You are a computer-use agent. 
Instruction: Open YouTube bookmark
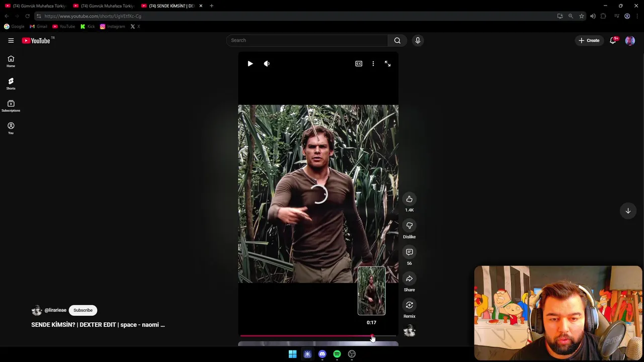pyautogui.click(x=64, y=26)
